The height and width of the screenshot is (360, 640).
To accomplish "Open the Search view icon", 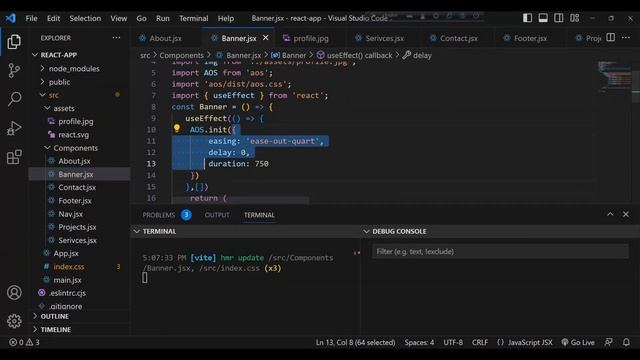I will pos(14,99).
